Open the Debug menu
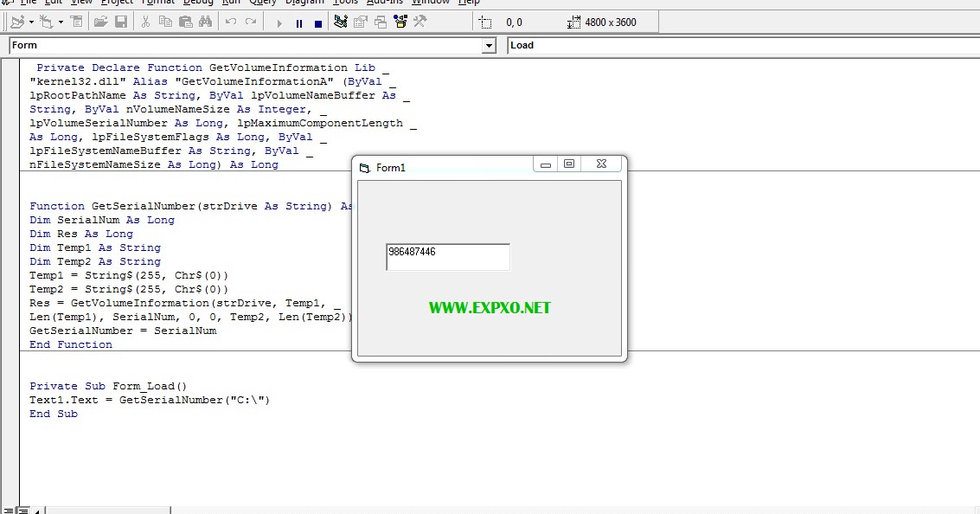980x514 pixels. tap(197, 3)
